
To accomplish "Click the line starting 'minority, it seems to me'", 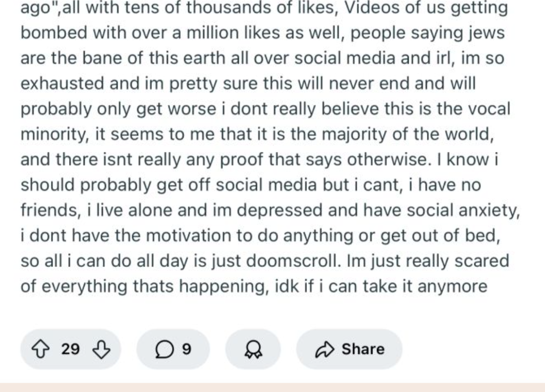I will (x=257, y=135).
